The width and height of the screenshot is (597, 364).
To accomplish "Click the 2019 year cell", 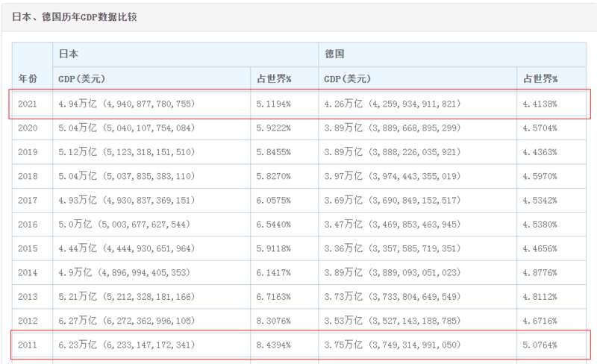I will point(28,152).
